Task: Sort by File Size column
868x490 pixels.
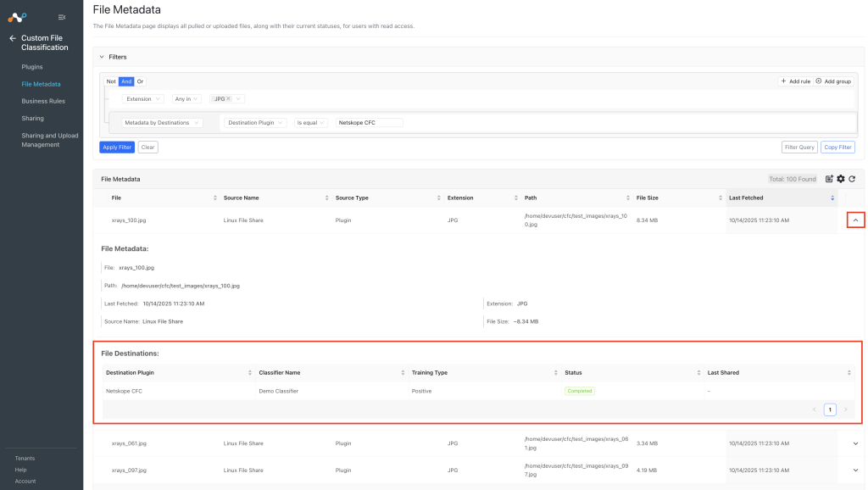Action: point(721,198)
